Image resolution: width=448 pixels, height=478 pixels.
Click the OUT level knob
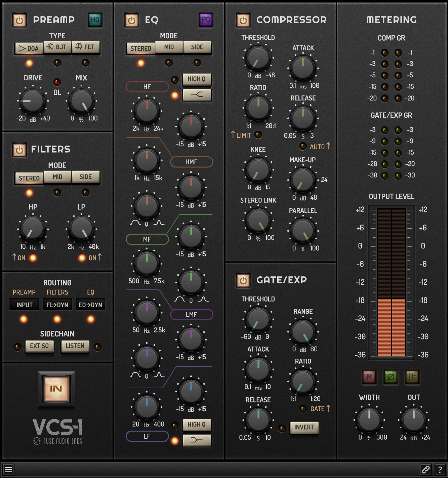pos(413,420)
